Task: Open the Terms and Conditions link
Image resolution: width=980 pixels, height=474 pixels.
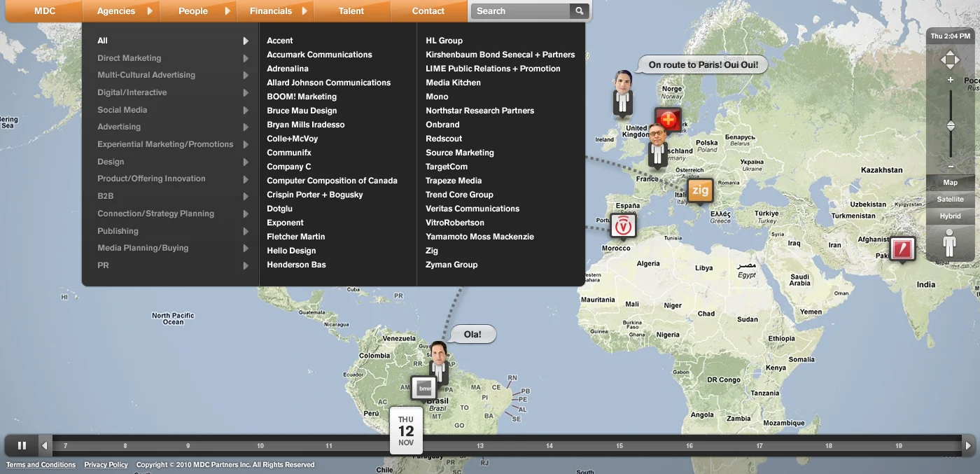Action: [41, 465]
